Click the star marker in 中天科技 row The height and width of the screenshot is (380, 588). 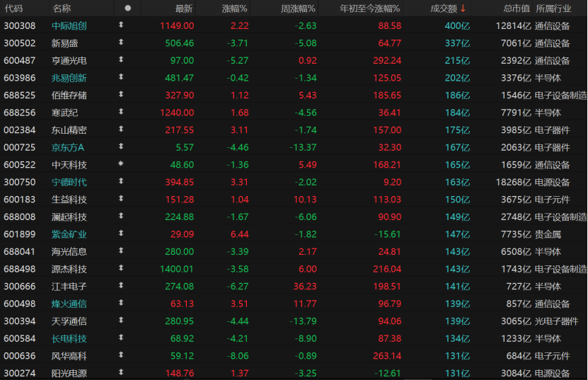pos(121,163)
